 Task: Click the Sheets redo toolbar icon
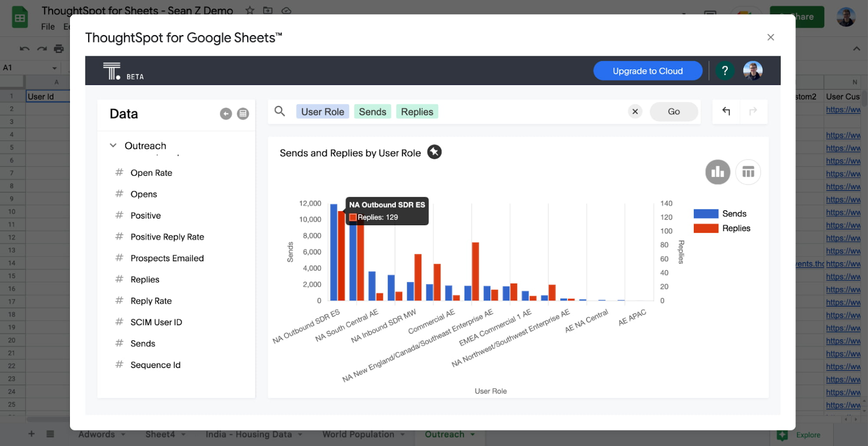tap(42, 48)
